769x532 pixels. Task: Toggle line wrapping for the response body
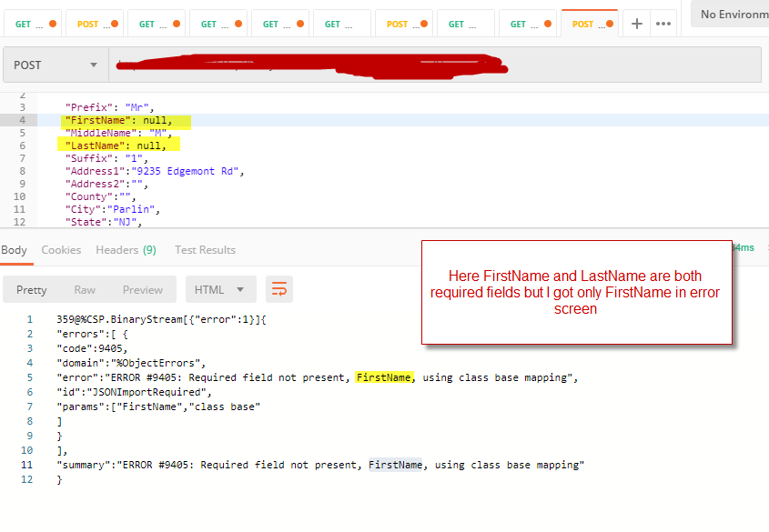(279, 289)
